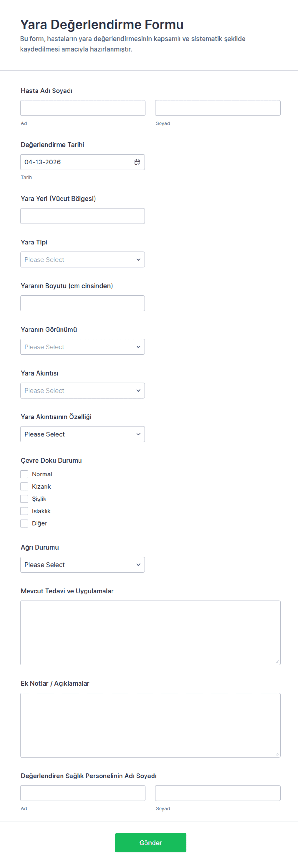Click the Yaranın Boyutu input field
The image size is (298, 868).
(82, 303)
